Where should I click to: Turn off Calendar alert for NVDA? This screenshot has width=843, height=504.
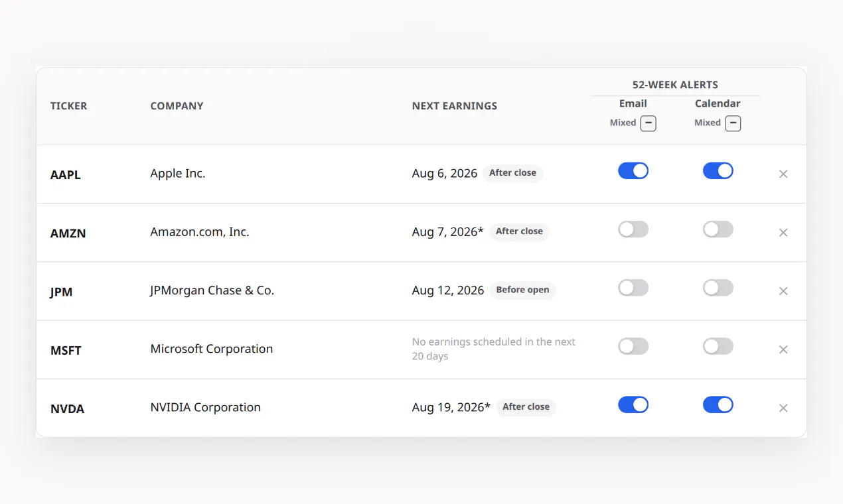click(x=718, y=405)
